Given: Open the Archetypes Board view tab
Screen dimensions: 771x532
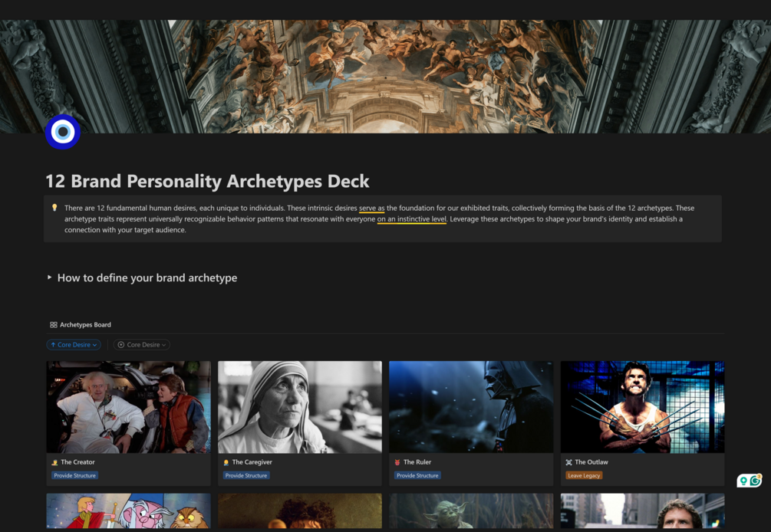Looking at the screenshot, I should pos(80,325).
